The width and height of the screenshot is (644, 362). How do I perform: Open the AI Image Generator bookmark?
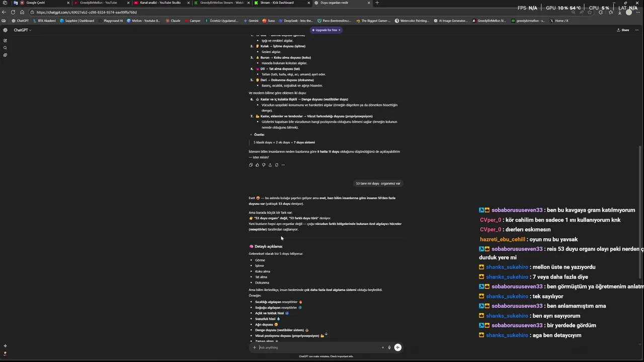[450, 21]
